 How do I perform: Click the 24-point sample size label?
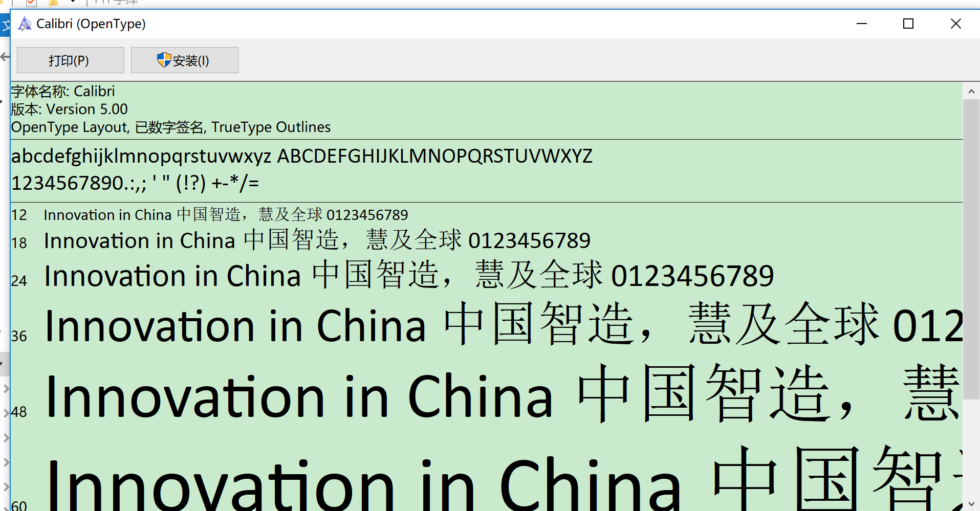coord(19,281)
